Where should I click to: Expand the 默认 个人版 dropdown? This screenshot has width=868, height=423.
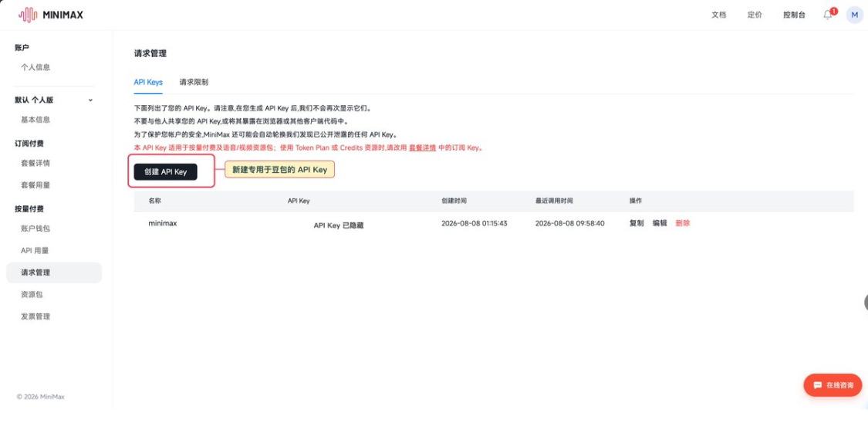click(x=54, y=100)
